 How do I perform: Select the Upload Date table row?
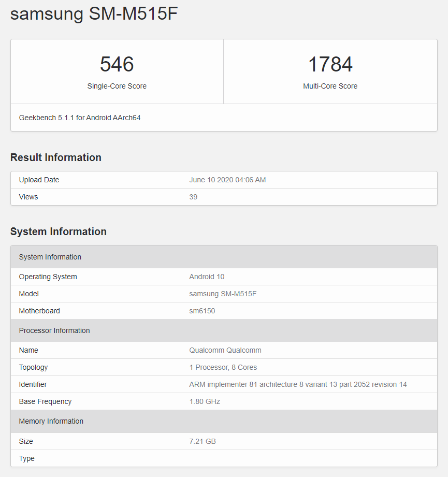pos(224,180)
